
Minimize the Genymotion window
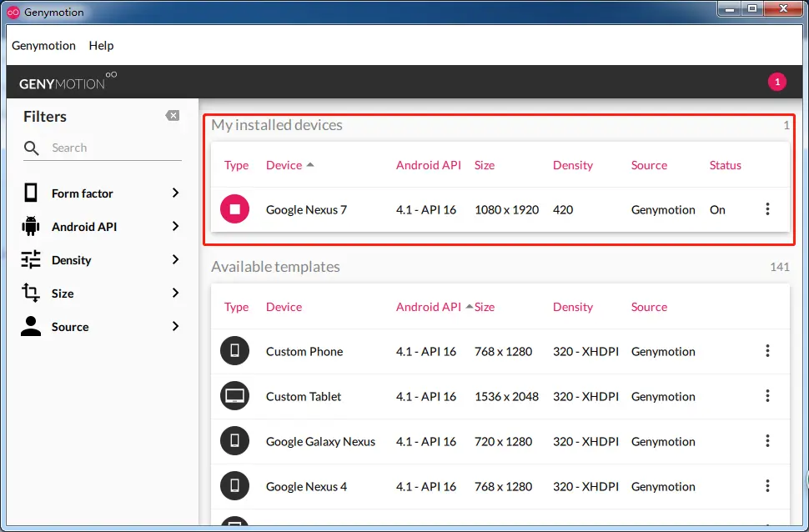point(730,9)
